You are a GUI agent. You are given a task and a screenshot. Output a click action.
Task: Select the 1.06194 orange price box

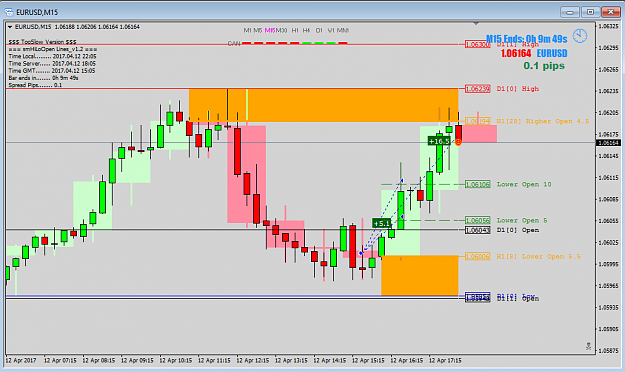coord(478,121)
